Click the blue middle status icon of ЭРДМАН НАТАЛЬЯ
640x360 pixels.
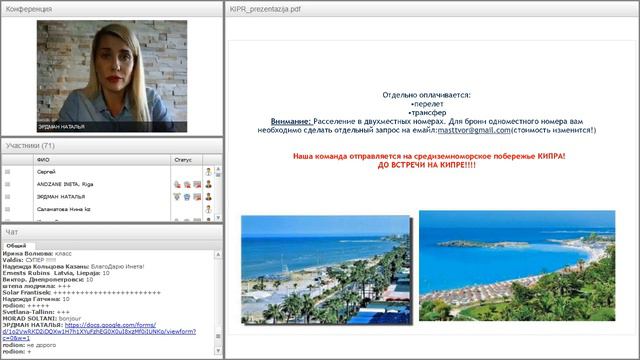[187, 197]
